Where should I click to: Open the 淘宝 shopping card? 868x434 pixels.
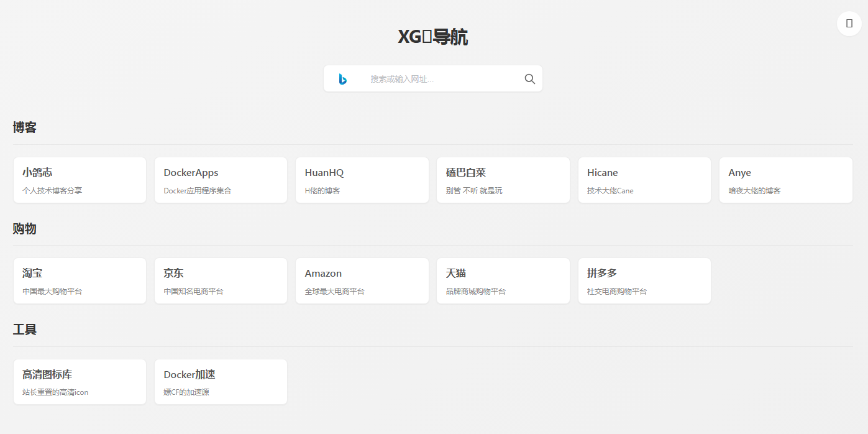(x=80, y=281)
